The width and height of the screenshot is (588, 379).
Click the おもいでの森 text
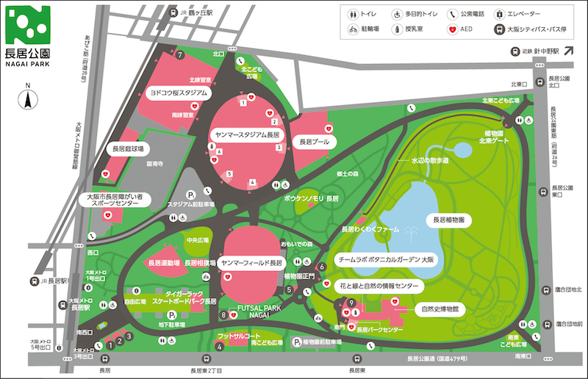point(297,245)
